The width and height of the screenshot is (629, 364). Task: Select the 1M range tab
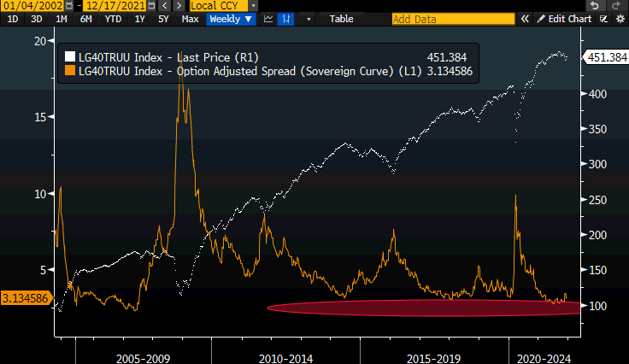[x=61, y=19]
